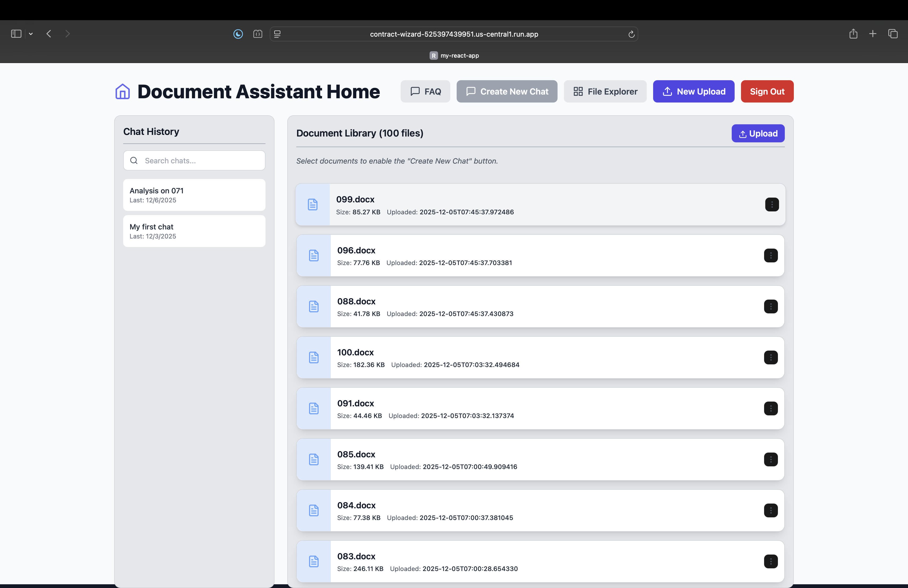Select the 088.docx document row
The height and width of the screenshot is (588, 908).
click(x=534, y=307)
